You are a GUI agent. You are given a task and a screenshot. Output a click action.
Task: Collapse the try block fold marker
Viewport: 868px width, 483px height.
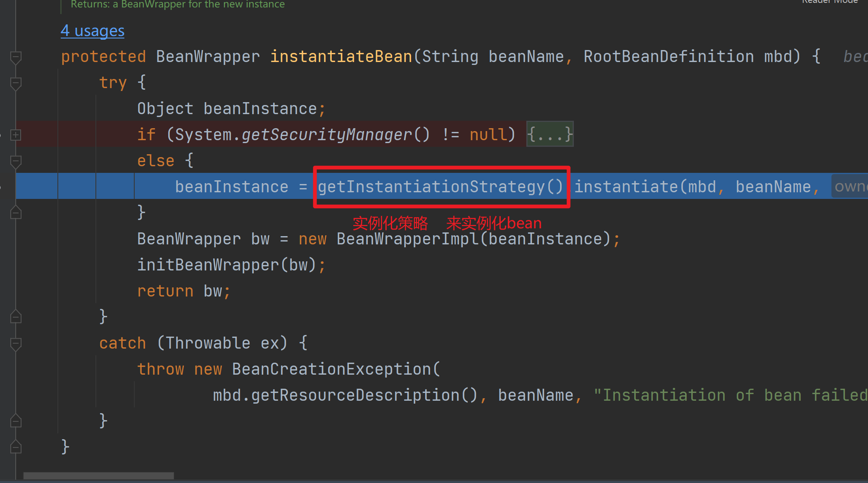16,83
